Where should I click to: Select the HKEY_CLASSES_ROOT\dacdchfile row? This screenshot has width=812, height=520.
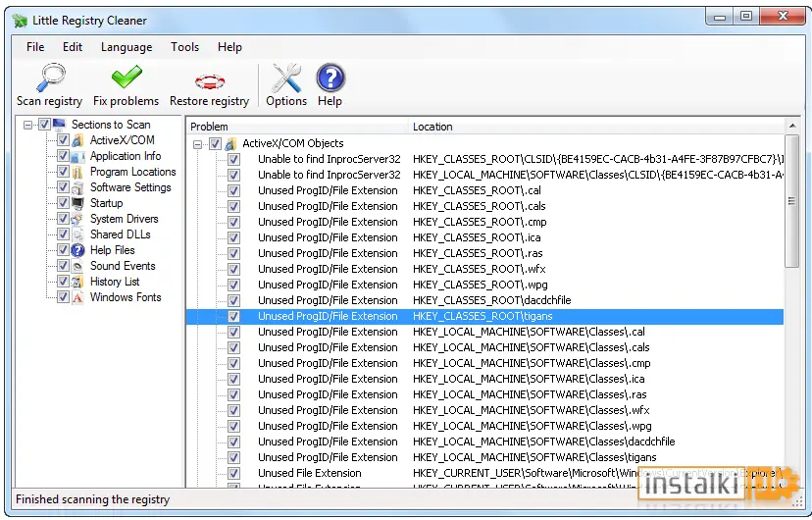click(x=484, y=301)
